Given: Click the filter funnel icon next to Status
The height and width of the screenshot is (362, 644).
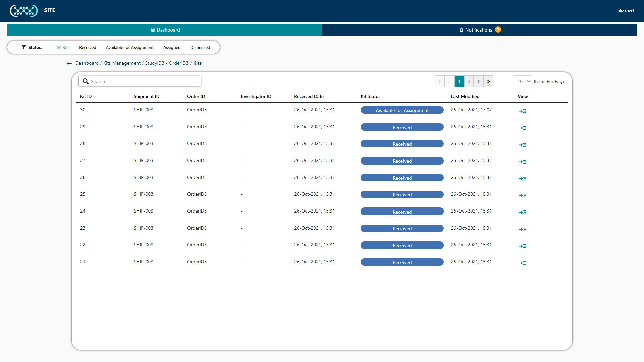Looking at the screenshot, I should click(x=23, y=47).
